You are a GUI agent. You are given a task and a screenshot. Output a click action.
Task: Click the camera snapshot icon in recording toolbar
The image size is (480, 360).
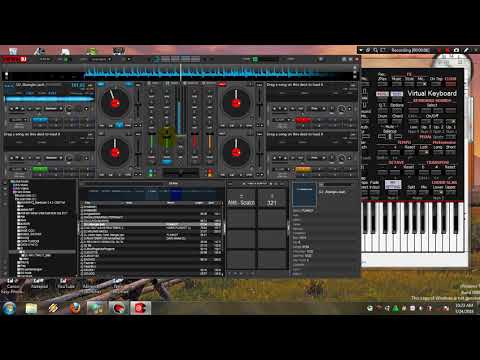click(456, 50)
